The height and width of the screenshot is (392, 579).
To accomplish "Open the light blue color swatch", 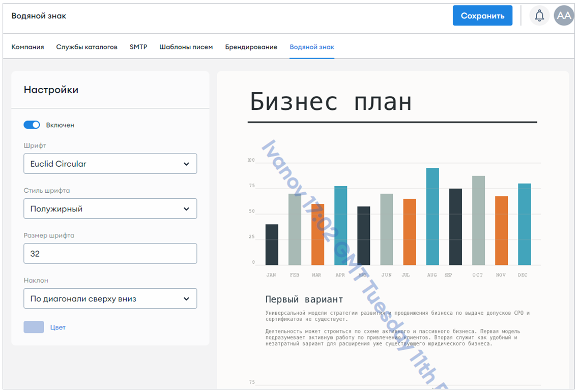I will [x=34, y=327].
